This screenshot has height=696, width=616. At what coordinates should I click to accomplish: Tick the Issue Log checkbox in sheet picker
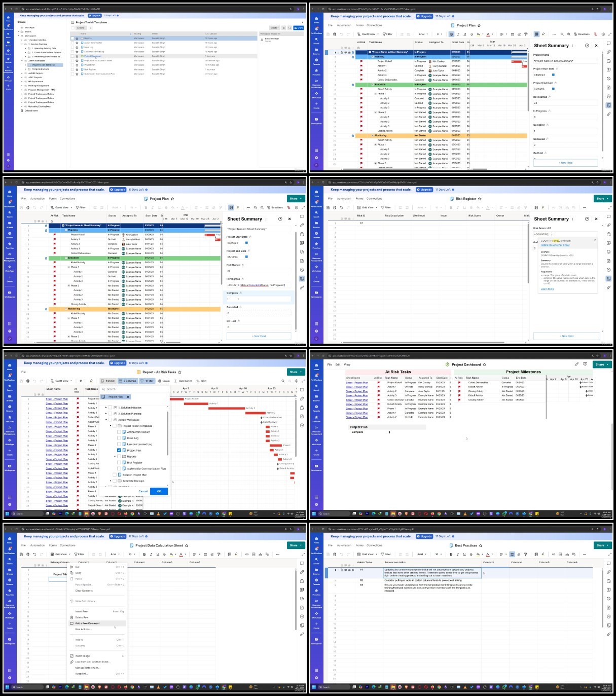click(119, 438)
